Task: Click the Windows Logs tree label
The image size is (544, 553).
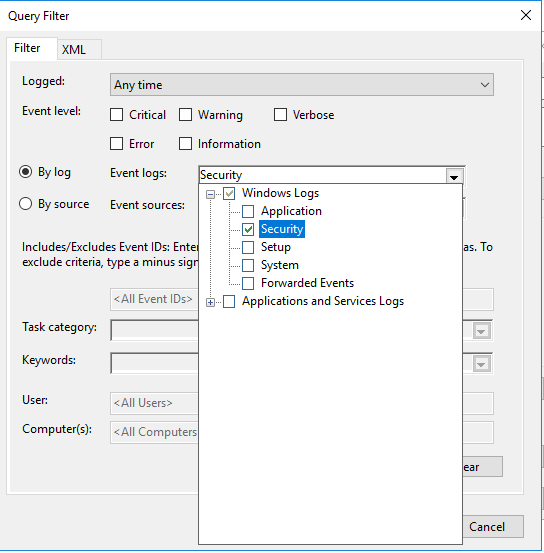Action: [x=280, y=193]
